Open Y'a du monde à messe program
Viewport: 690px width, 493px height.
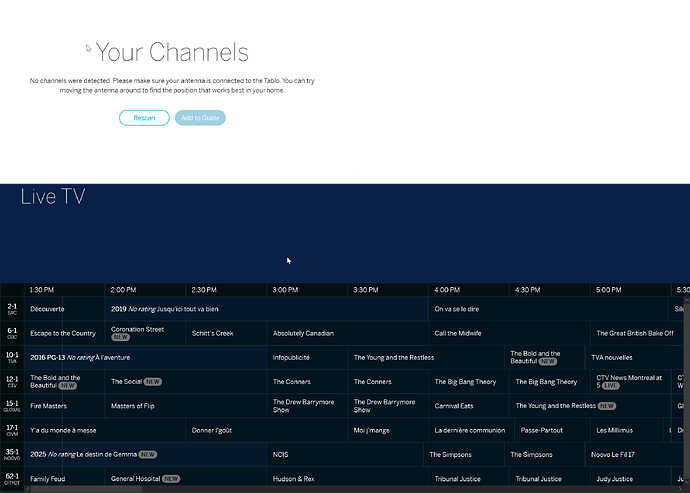(x=105, y=430)
